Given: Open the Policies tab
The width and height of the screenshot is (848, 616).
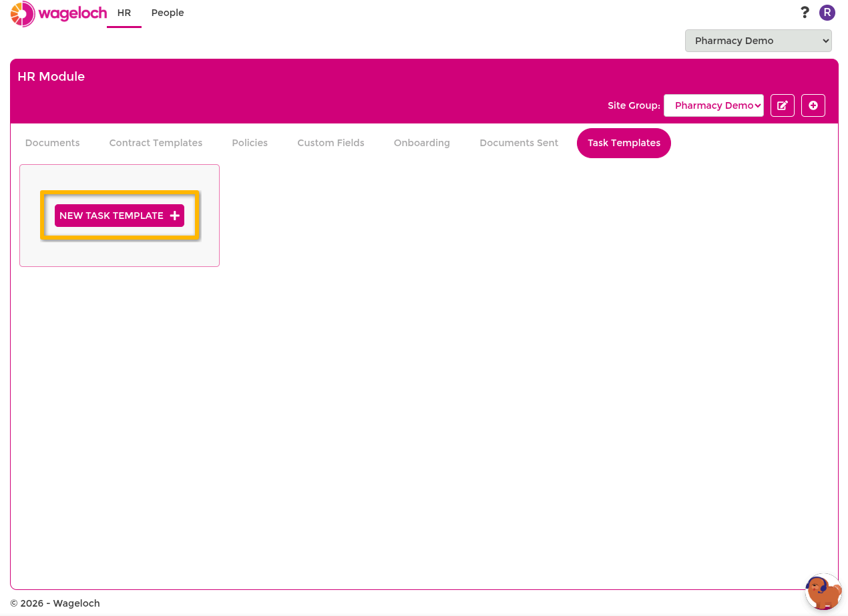Looking at the screenshot, I should [x=250, y=143].
